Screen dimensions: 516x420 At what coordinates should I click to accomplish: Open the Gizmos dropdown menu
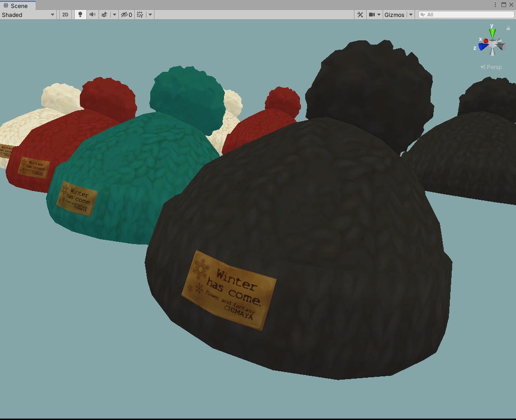[410, 15]
